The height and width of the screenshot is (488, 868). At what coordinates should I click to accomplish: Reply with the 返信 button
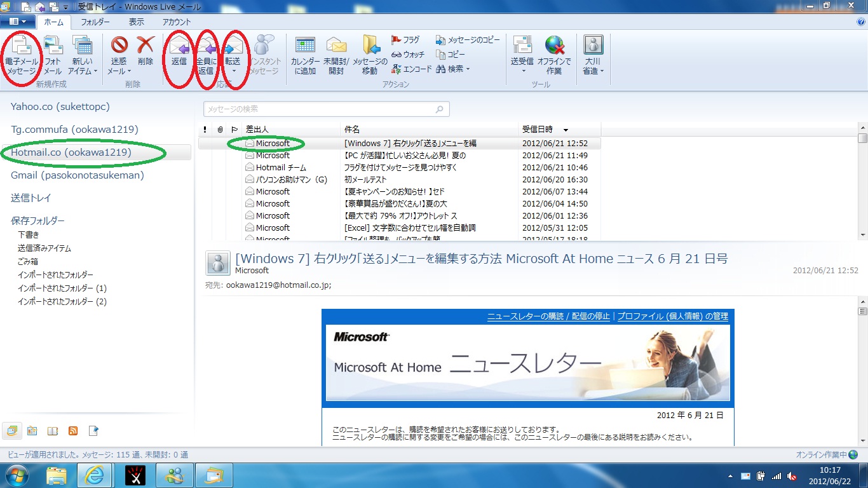pos(179,51)
